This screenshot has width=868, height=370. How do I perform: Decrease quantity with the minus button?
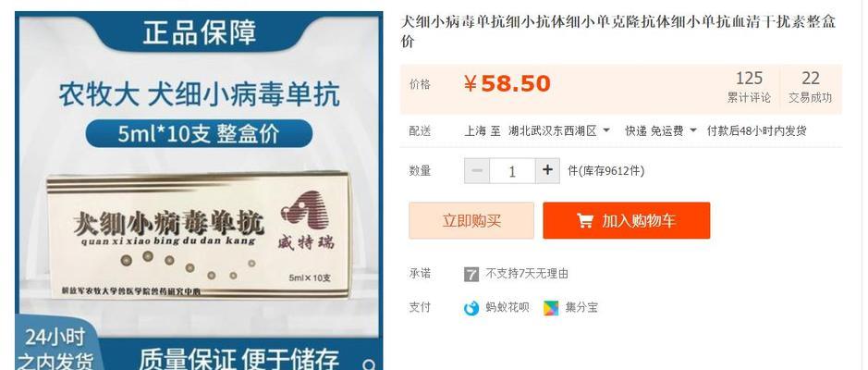click(x=477, y=170)
